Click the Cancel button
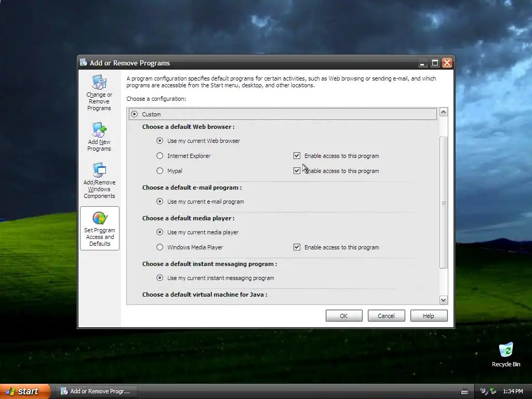532x399 pixels. [386, 315]
